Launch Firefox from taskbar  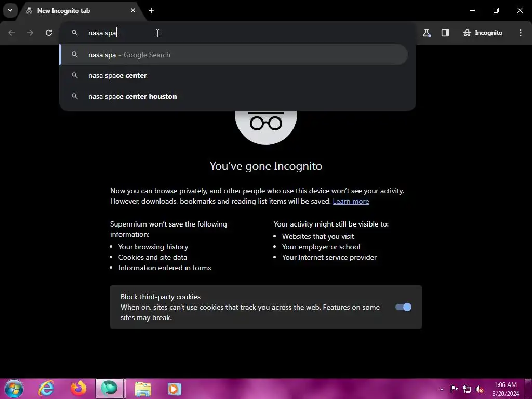[x=78, y=389]
